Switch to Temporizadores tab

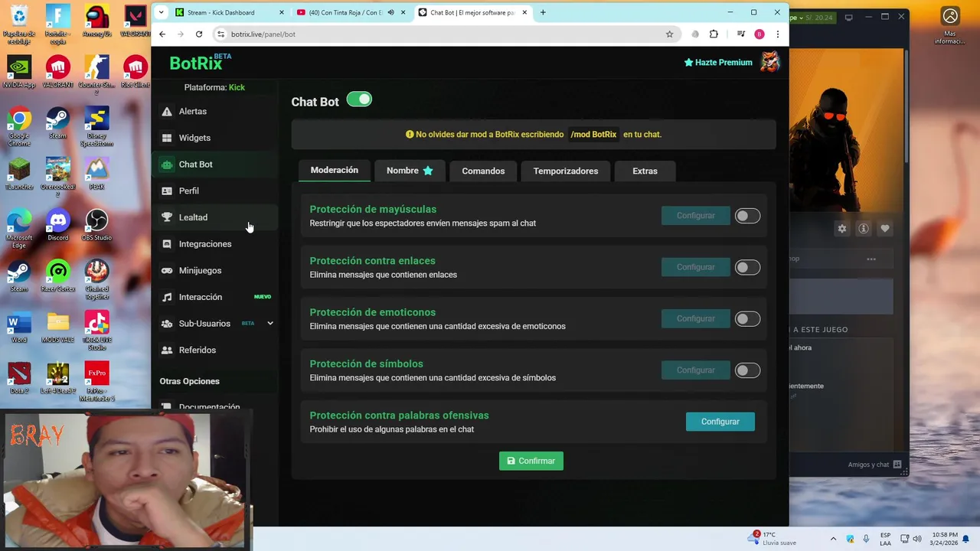[x=565, y=171]
